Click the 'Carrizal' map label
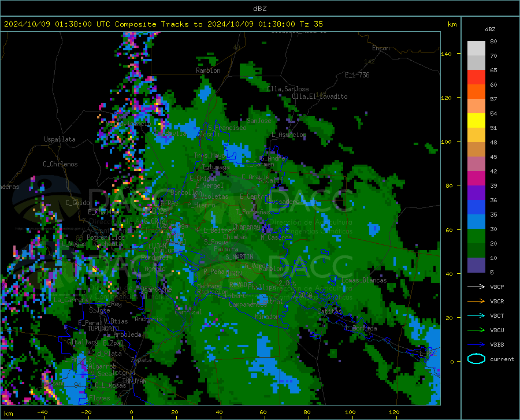This screenshot has height=420, width=520. (x=188, y=312)
